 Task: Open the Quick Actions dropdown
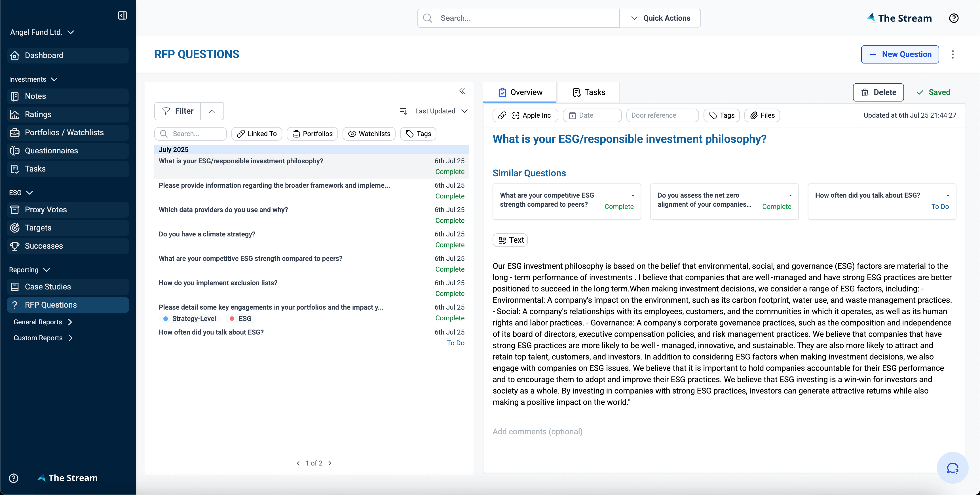[x=660, y=18]
